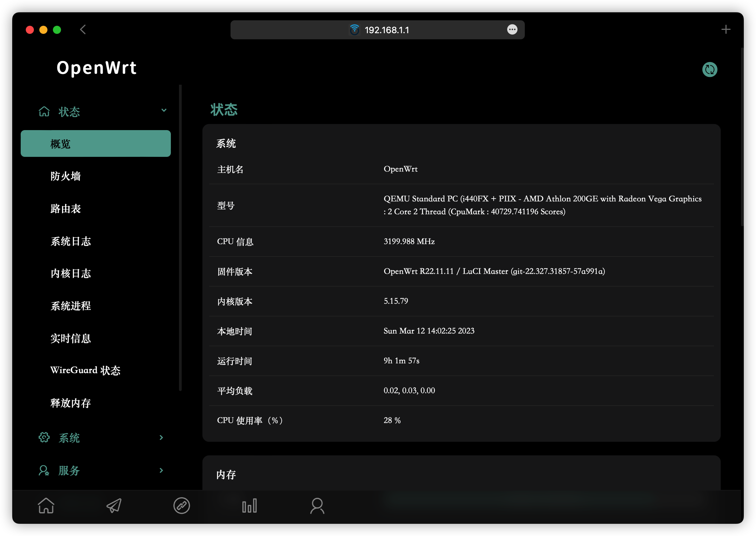Click the Wi-Fi site icon in address bar
Viewport: 756px width, 536px height.
354,30
